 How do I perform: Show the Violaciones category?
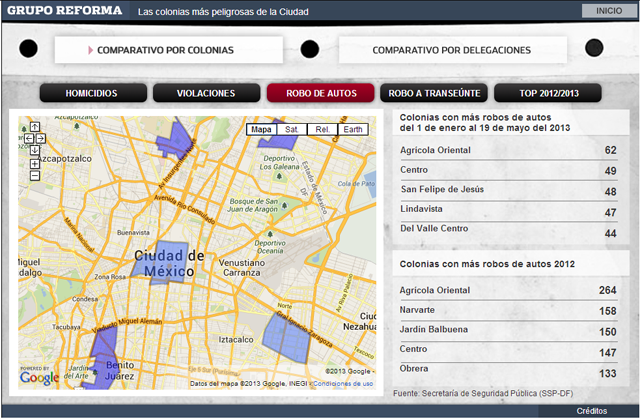point(206,93)
